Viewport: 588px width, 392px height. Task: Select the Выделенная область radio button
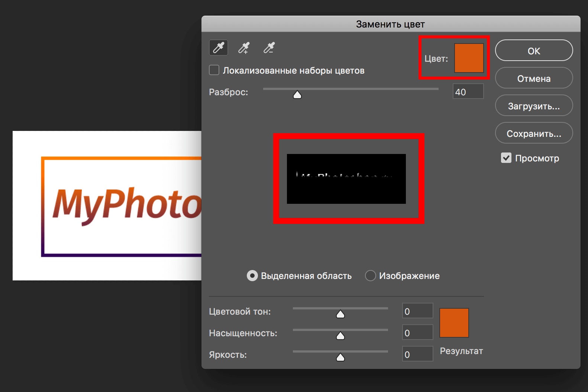[252, 276]
